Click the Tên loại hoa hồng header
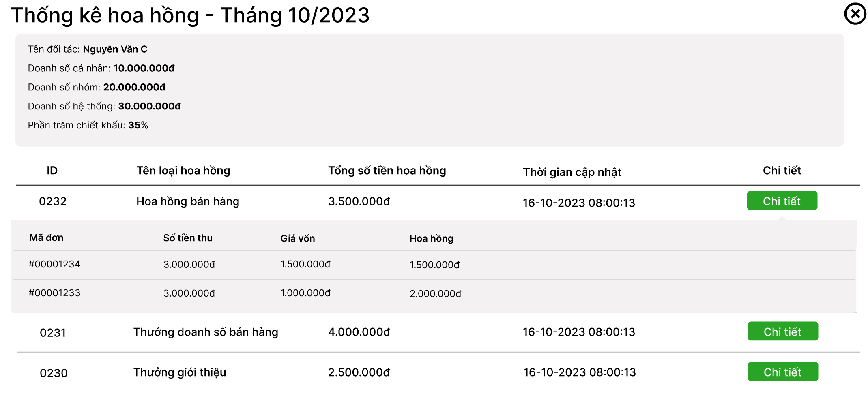 tap(183, 171)
